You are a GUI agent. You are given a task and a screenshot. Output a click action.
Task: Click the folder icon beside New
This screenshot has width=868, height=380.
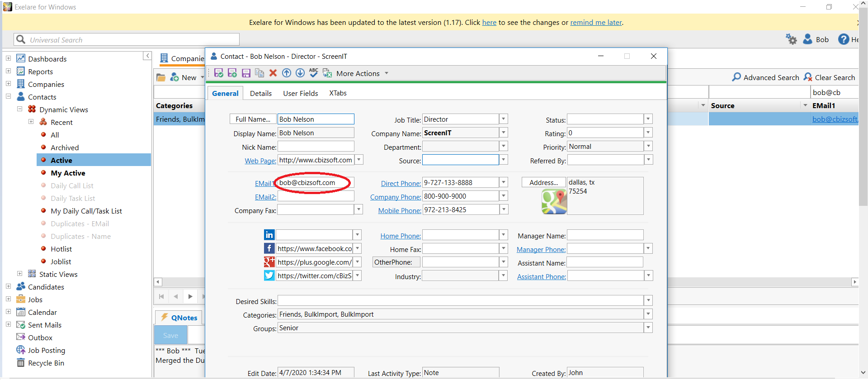pos(161,77)
